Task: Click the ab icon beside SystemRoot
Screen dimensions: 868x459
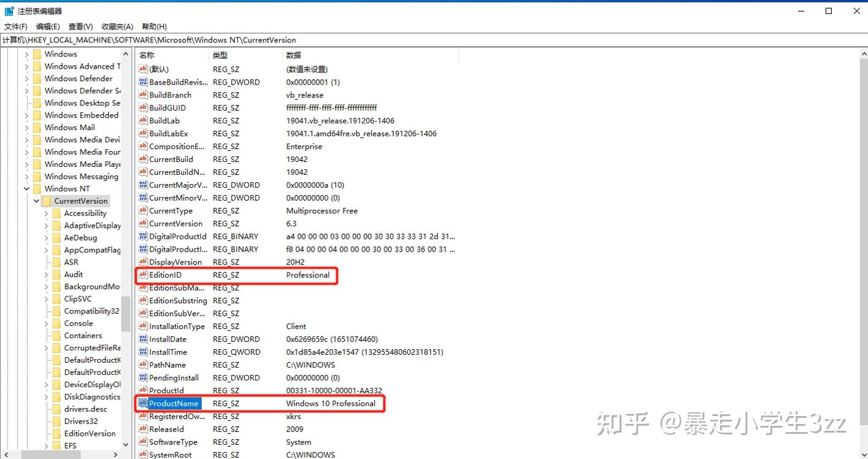Action: [x=142, y=455]
